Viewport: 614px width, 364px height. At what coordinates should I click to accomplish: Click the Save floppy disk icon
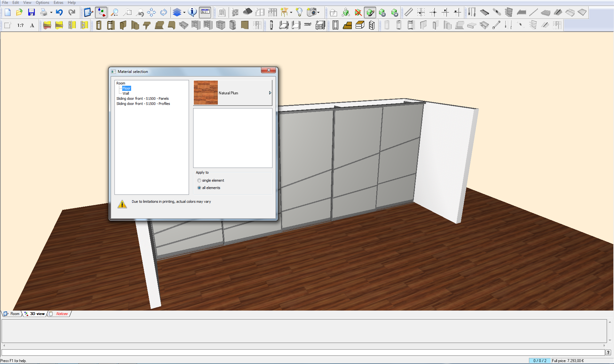click(31, 12)
